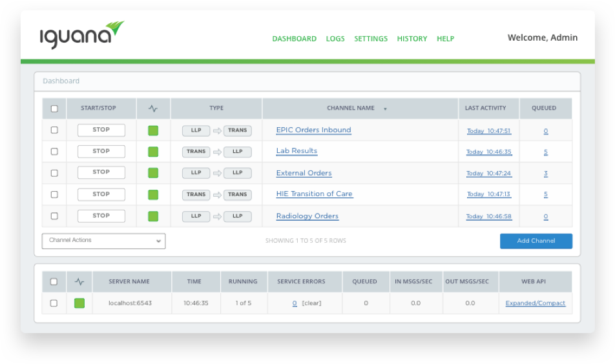Toggle select-all checkbox in server table header
Viewport: 615px width, 364px height.
(54, 282)
